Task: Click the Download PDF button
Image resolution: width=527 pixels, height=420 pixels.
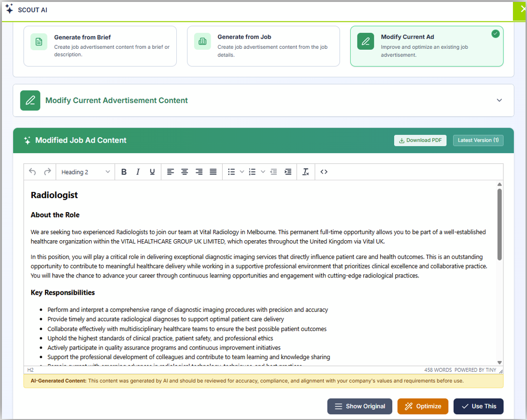Action: click(x=420, y=140)
